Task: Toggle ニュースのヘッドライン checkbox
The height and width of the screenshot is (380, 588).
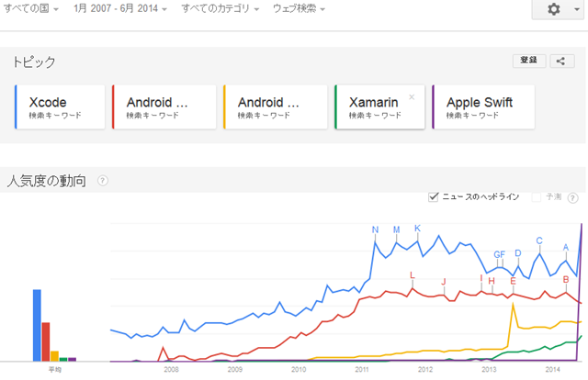Action: pyautogui.click(x=433, y=196)
